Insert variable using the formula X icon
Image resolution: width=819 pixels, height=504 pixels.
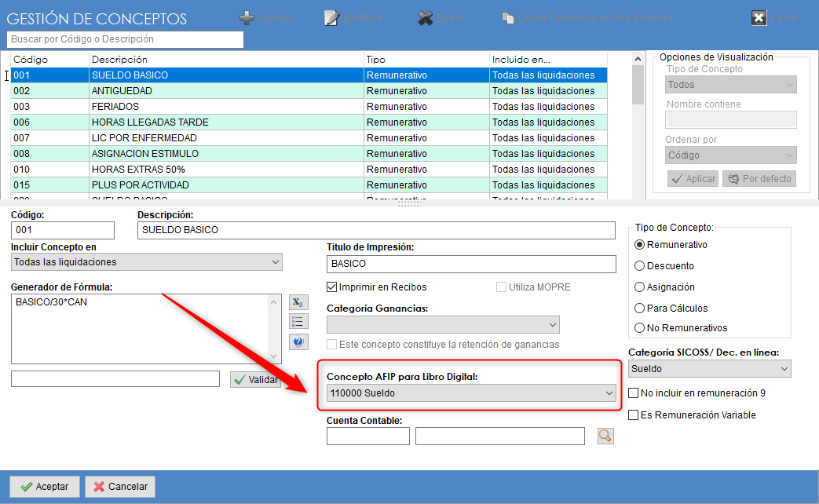point(298,302)
